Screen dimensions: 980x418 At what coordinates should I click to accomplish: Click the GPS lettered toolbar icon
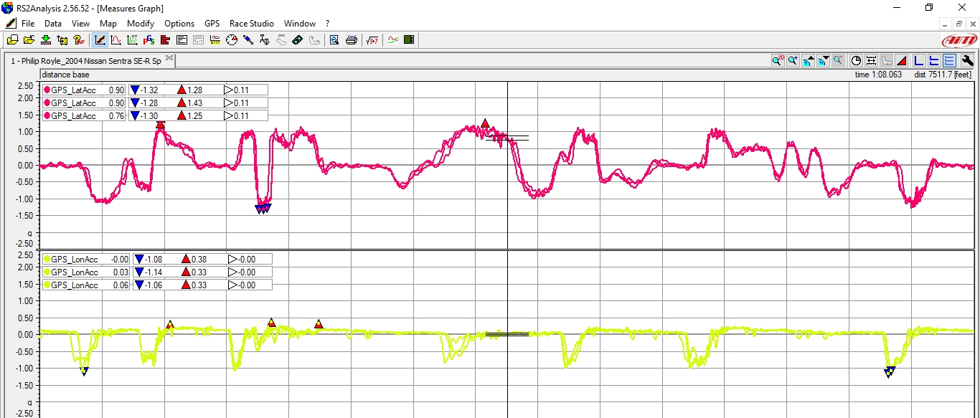[x=149, y=40]
